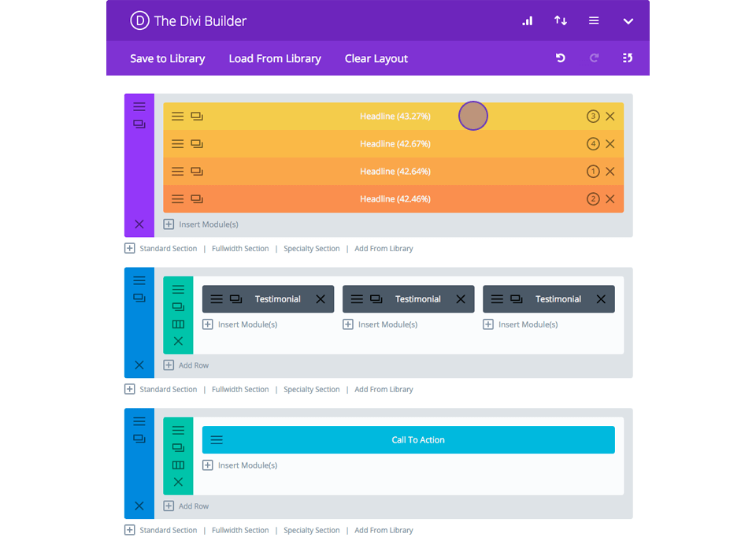Open settings for the Call To Action module
756x552 pixels.
216,439
